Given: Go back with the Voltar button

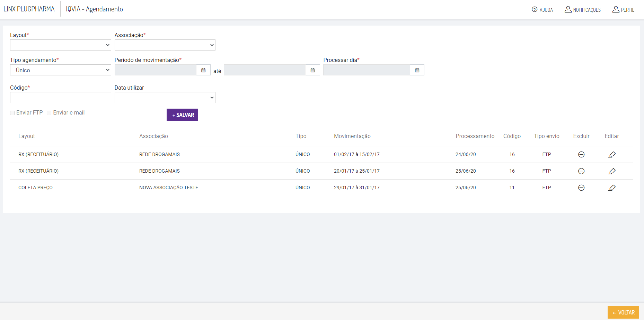Looking at the screenshot, I should pyautogui.click(x=623, y=312).
